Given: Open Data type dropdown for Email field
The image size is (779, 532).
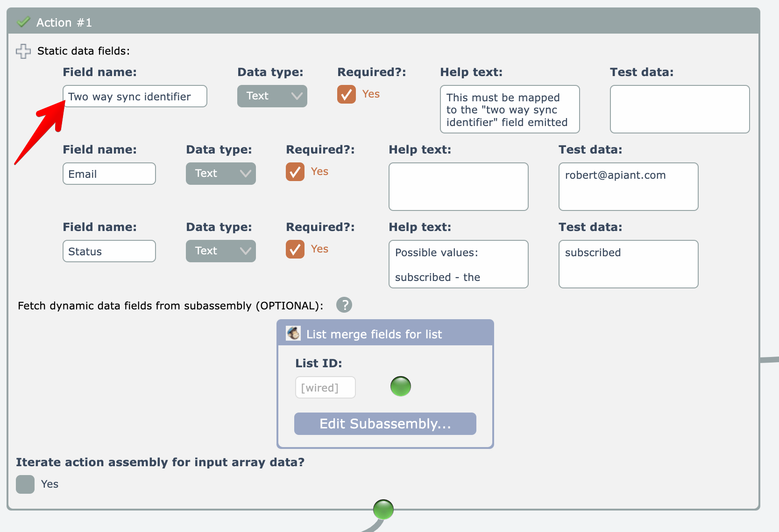Looking at the screenshot, I should [220, 174].
